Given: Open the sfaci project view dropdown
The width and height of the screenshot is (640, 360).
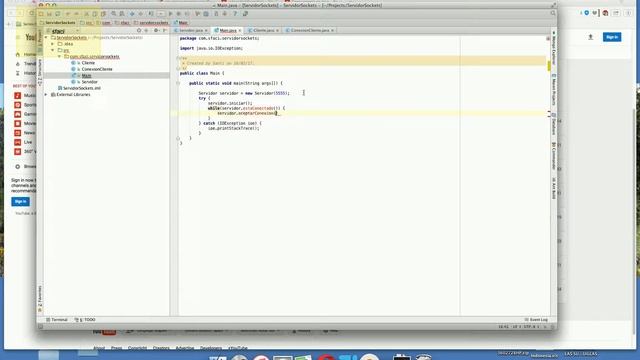Looking at the screenshot, I should point(64,31).
